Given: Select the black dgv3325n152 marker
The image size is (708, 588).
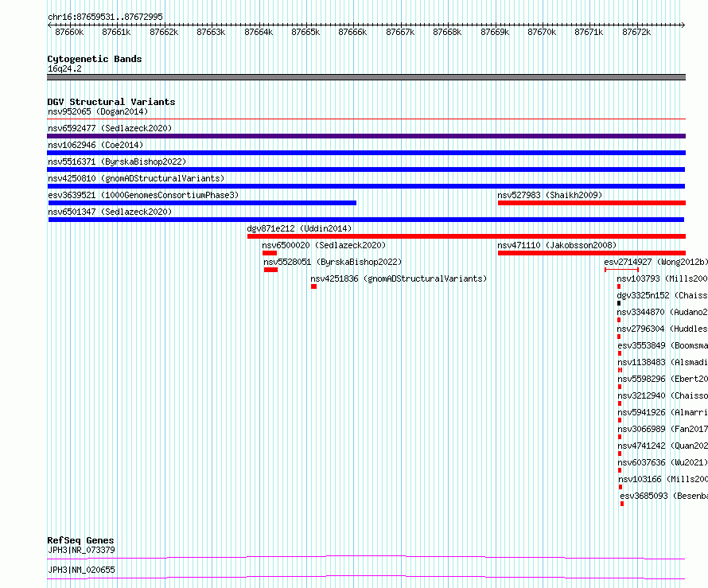Looking at the screenshot, I should (619, 303).
